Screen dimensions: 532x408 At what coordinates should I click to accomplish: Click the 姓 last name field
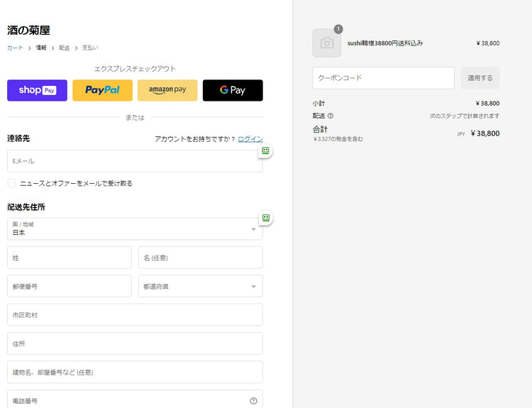[69, 258]
